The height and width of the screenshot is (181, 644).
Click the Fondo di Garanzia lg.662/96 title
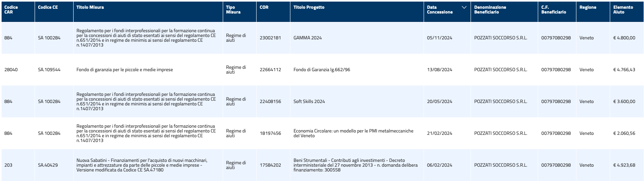(x=321, y=70)
